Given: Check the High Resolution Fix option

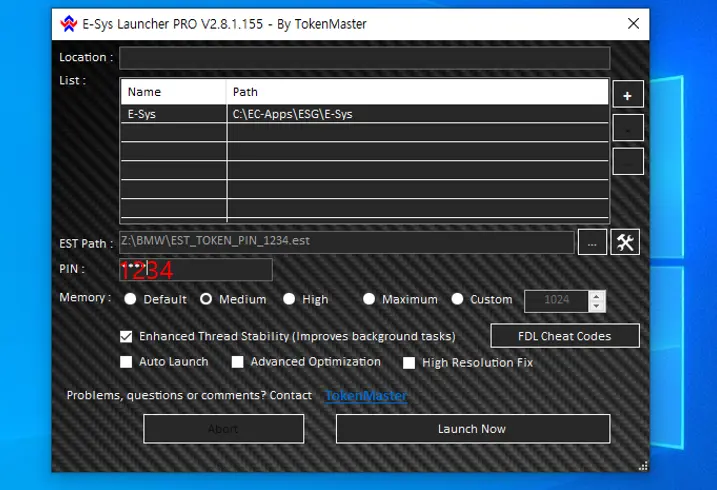Looking at the screenshot, I should [x=409, y=363].
